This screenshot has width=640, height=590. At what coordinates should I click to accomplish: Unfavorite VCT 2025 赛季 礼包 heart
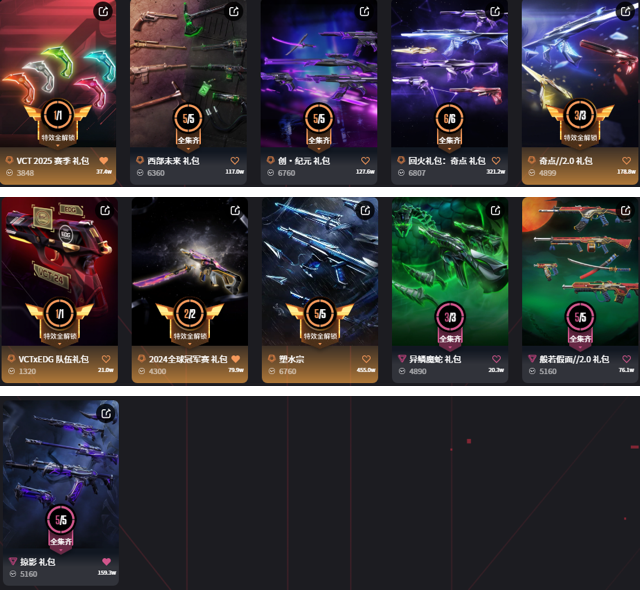(104, 160)
